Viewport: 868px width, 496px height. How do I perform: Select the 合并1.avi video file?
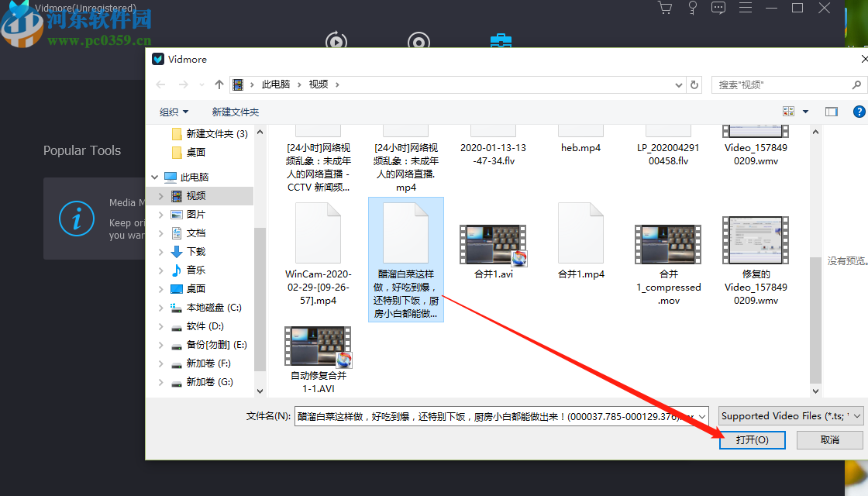coord(493,252)
